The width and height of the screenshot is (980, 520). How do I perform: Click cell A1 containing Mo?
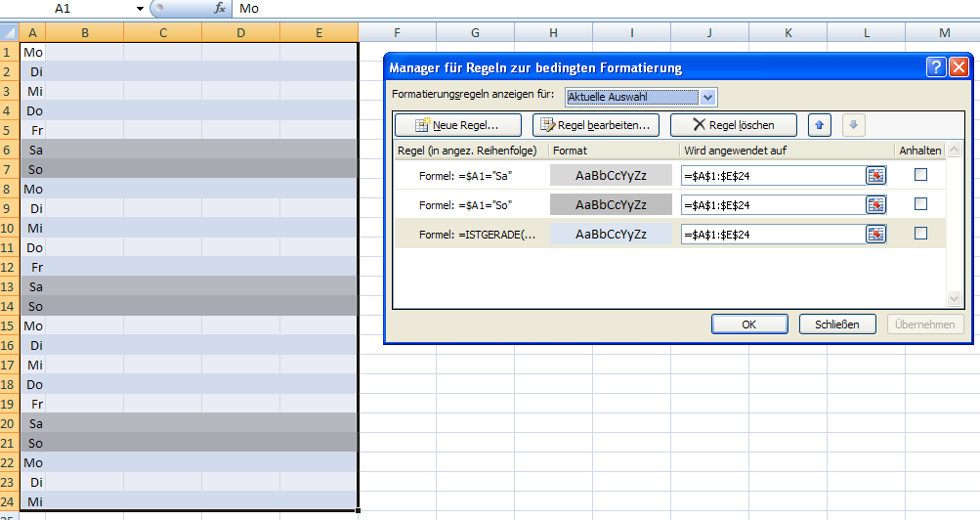pos(33,52)
